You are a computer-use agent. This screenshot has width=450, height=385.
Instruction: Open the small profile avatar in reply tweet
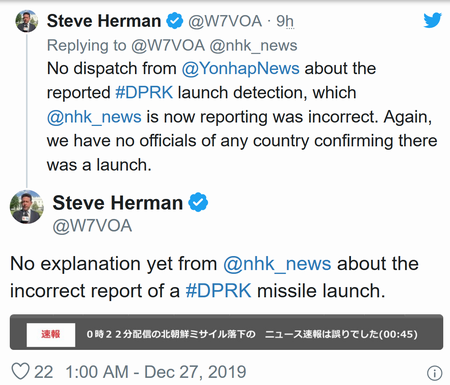click(x=27, y=21)
